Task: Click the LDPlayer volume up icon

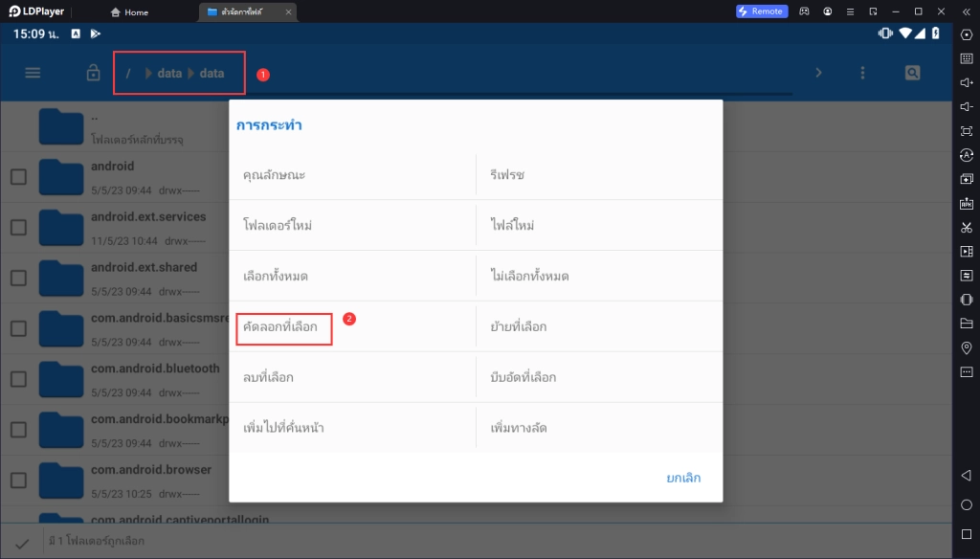Action: pos(966,82)
